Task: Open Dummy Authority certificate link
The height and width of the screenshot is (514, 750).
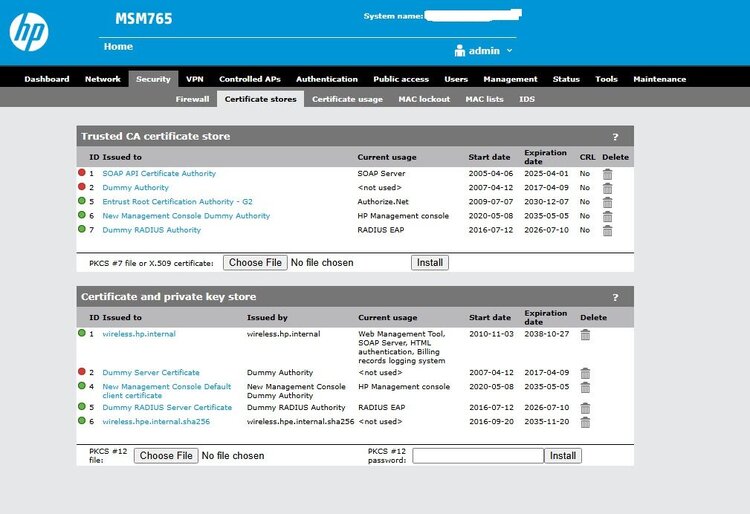Action: coord(135,187)
